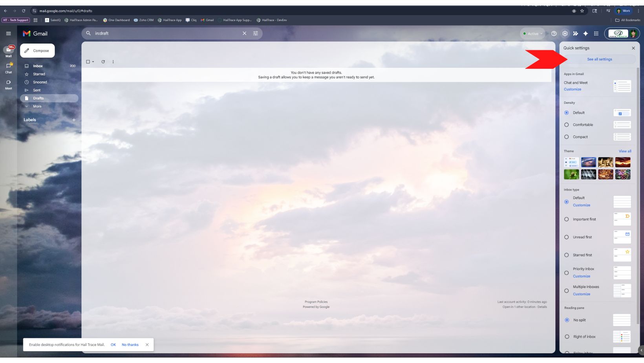The width and height of the screenshot is (644, 363).
Task: Go back in Chrome
Action: tap(5, 11)
